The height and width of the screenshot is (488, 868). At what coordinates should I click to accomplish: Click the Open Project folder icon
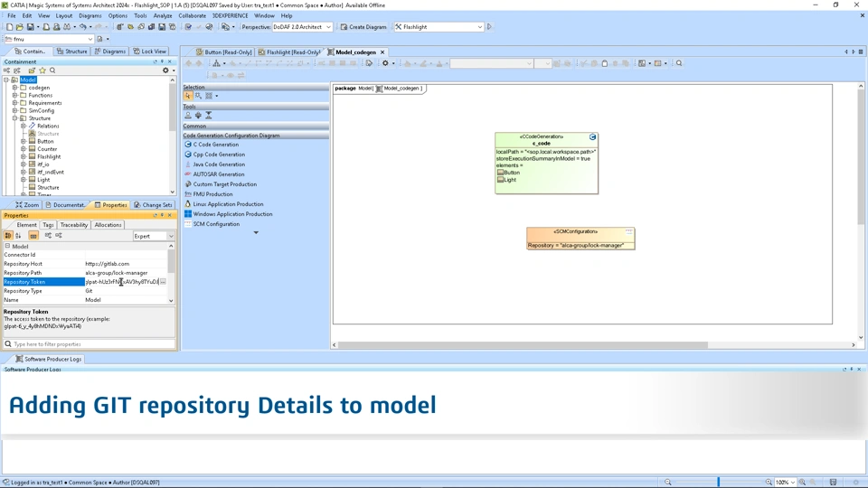(20, 26)
